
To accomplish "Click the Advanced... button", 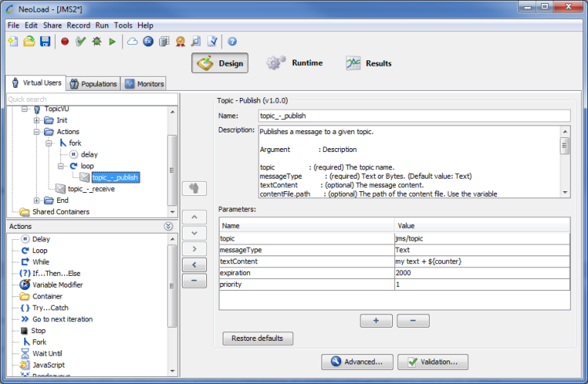I will point(357,361).
